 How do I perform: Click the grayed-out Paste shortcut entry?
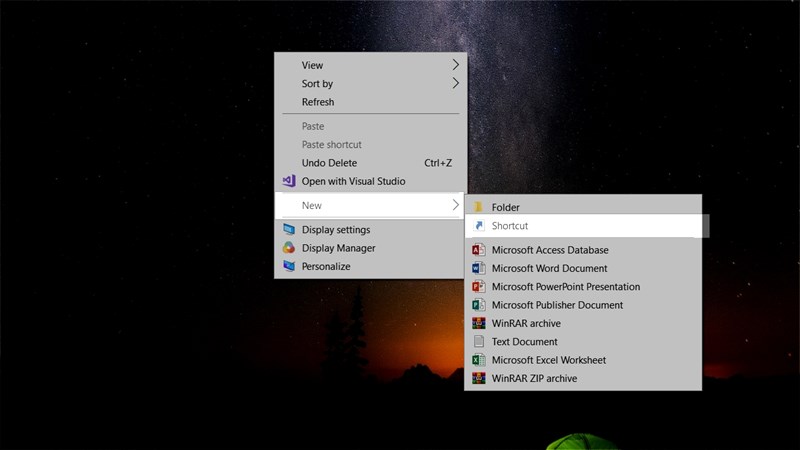(x=332, y=145)
